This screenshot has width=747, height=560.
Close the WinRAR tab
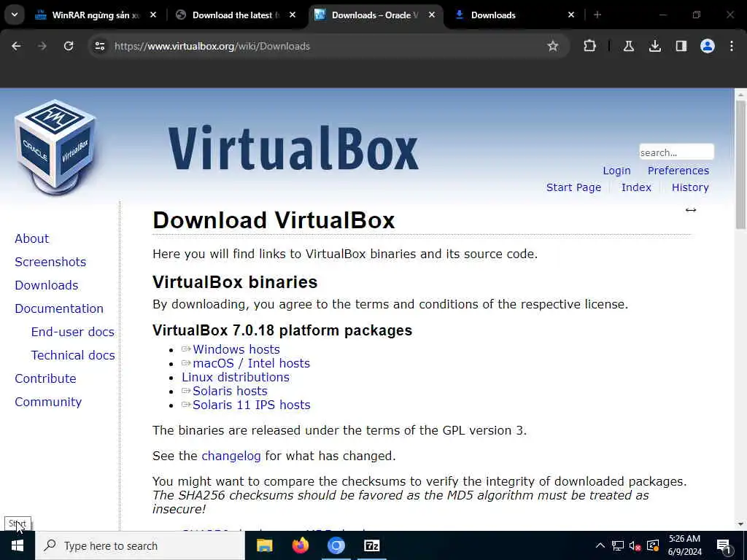(153, 15)
